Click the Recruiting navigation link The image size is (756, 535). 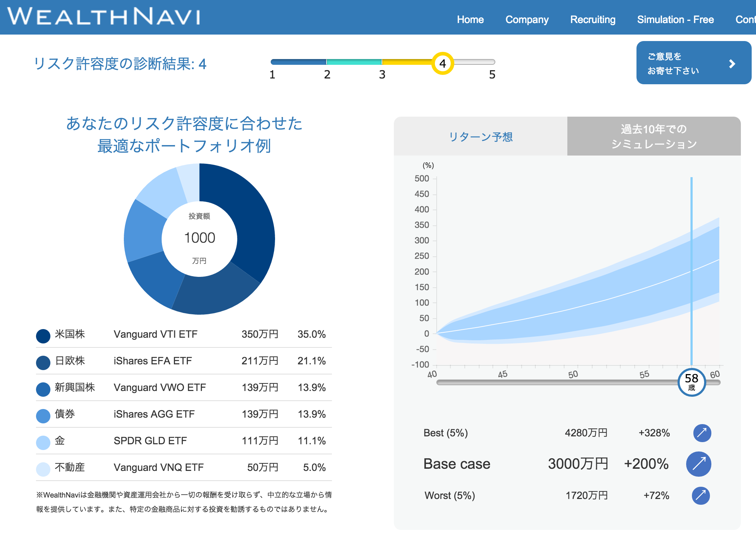pyautogui.click(x=593, y=19)
